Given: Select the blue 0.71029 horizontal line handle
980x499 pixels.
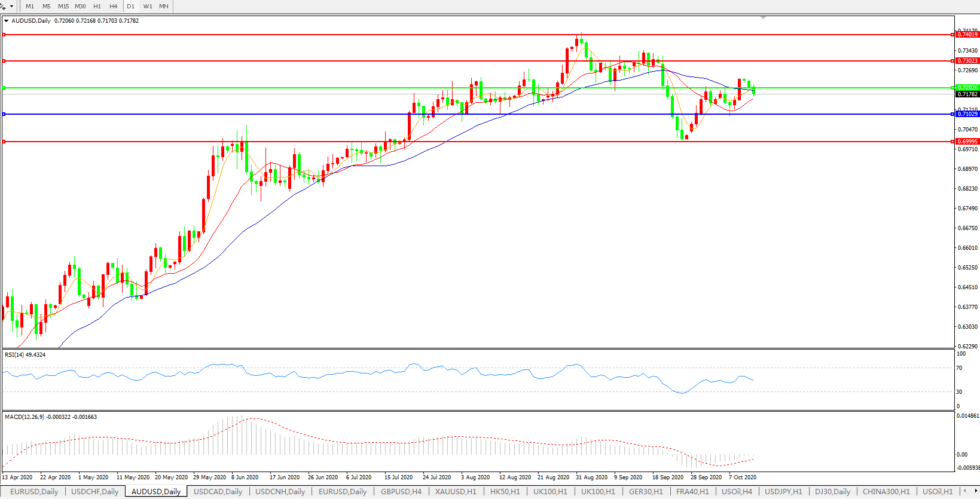Looking at the screenshot, I should click(4, 114).
